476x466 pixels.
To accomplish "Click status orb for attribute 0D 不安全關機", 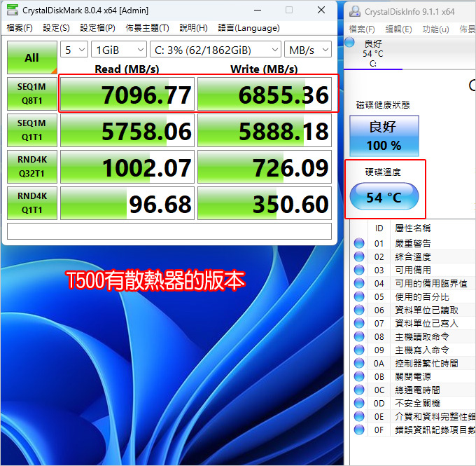I will [x=359, y=403].
